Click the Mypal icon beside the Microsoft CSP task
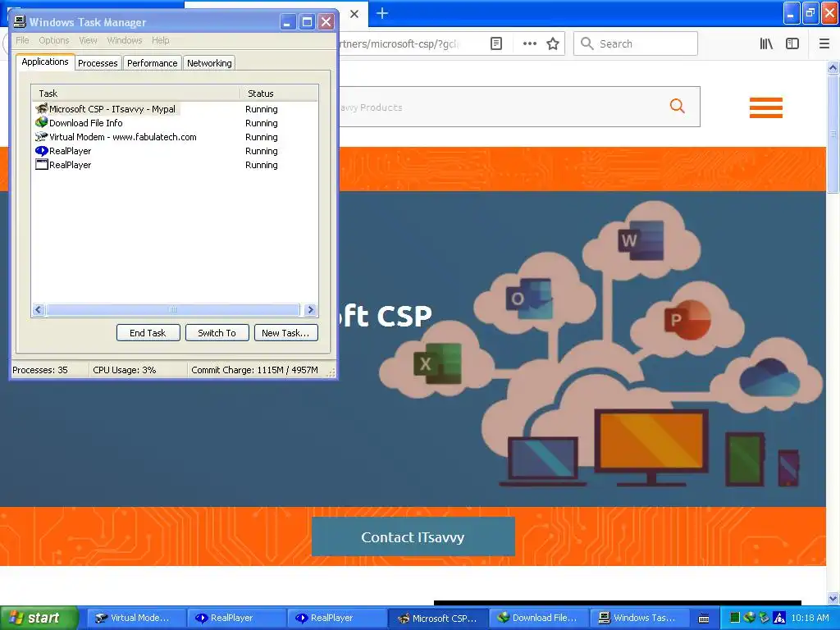Image resolution: width=840 pixels, height=630 pixels. 41,109
